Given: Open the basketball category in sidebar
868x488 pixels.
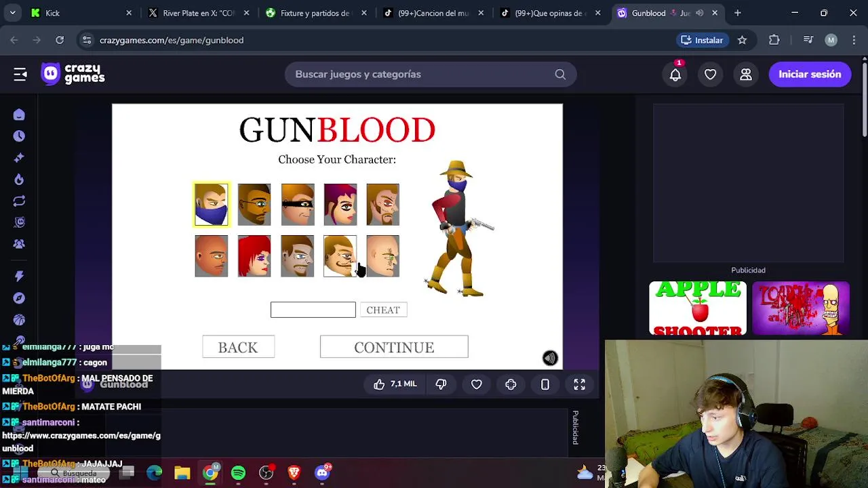Looking at the screenshot, I should [19, 319].
